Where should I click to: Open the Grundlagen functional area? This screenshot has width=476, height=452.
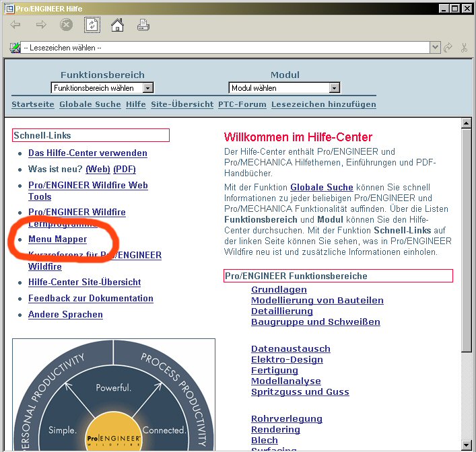pyautogui.click(x=279, y=290)
